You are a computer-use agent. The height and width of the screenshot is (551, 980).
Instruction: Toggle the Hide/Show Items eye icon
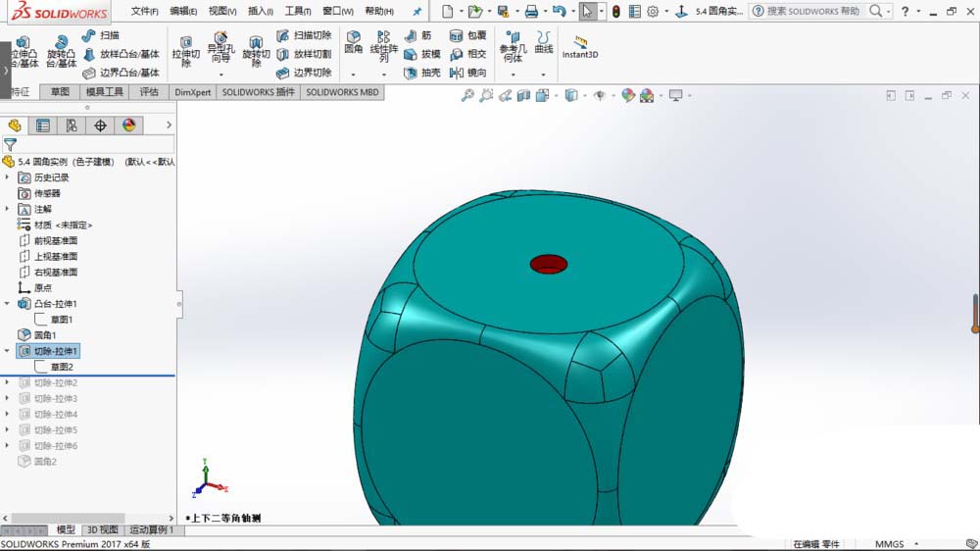tap(600, 96)
